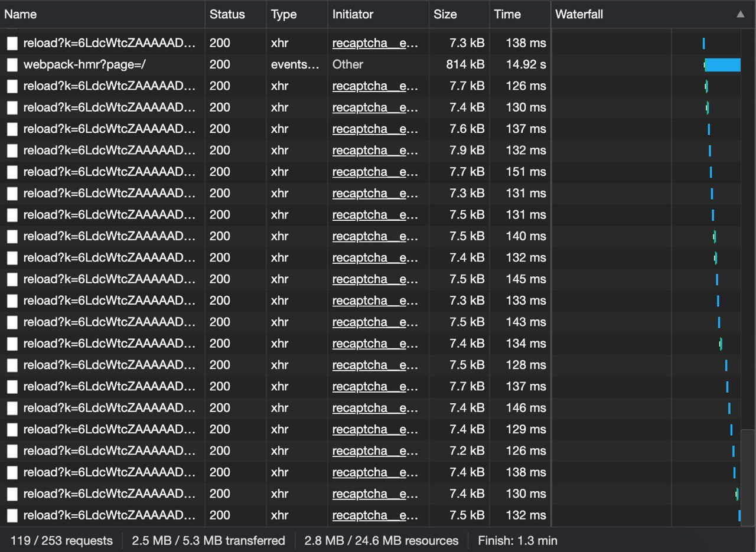Click the 7.9 kB size cell
This screenshot has height=552, width=756.
click(x=467, y=150)
